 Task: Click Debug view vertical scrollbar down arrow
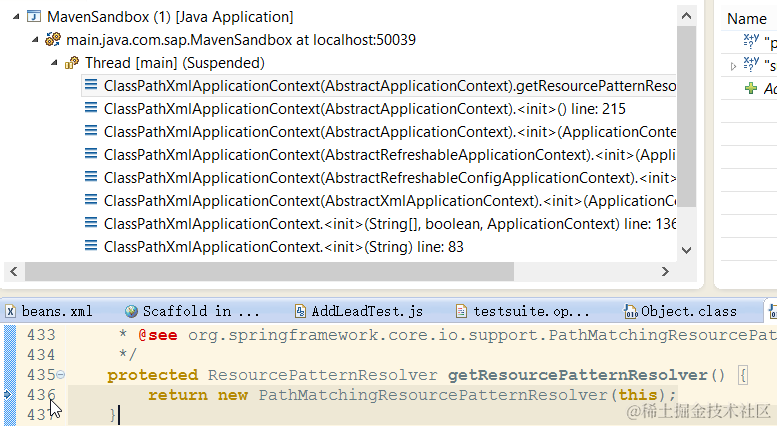point(686,250)
